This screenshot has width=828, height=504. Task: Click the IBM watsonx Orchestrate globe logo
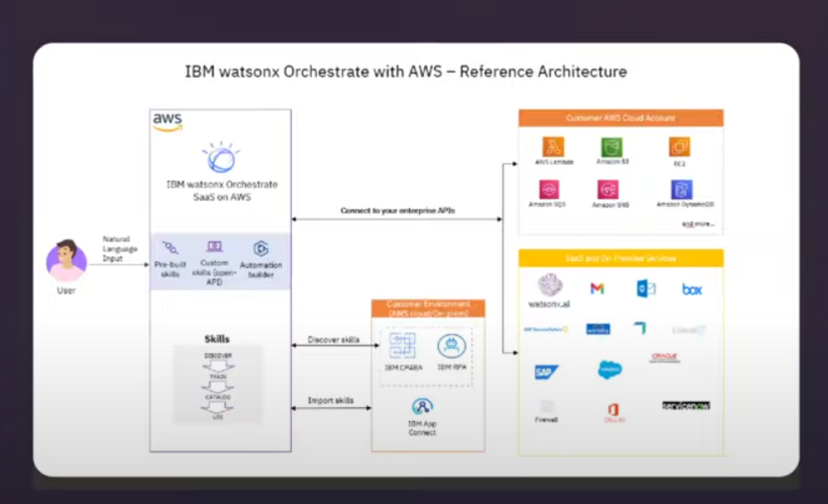(x=222, y=157)
